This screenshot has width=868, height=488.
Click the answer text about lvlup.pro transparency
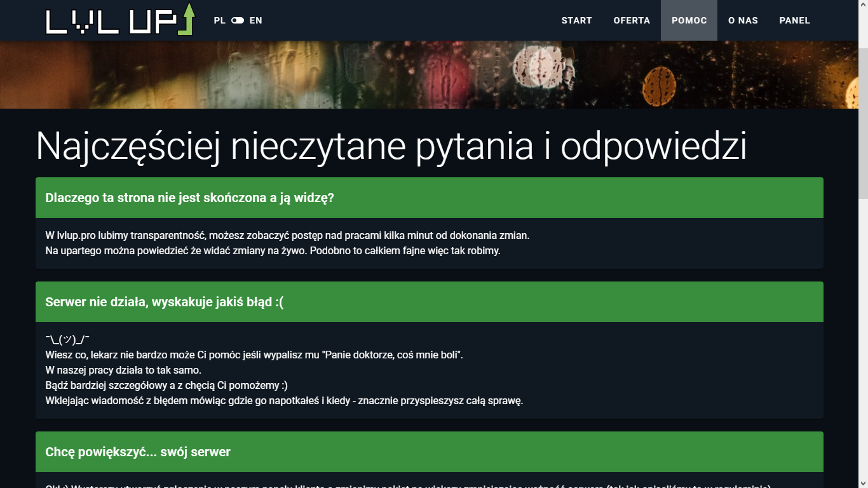pos(287,236)
